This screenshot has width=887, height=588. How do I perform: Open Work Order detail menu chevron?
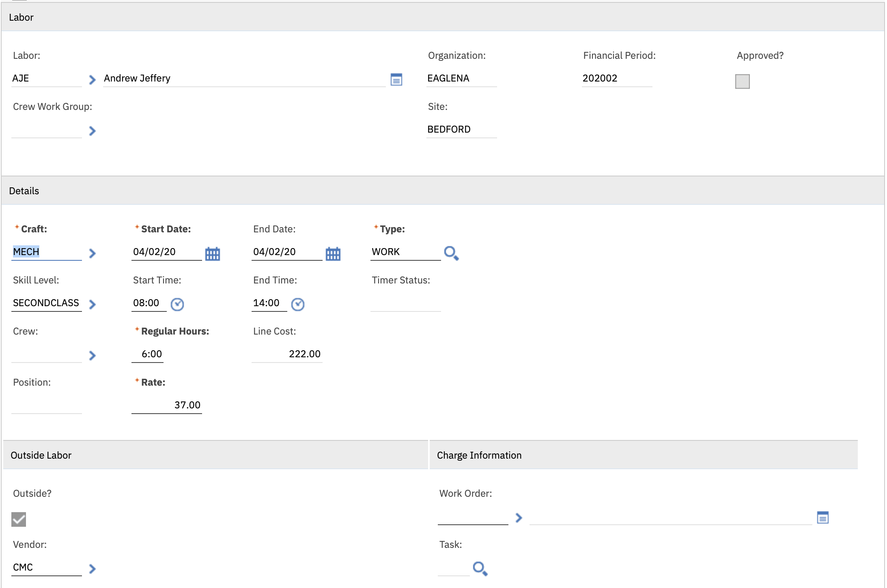(x=519, y=518)
